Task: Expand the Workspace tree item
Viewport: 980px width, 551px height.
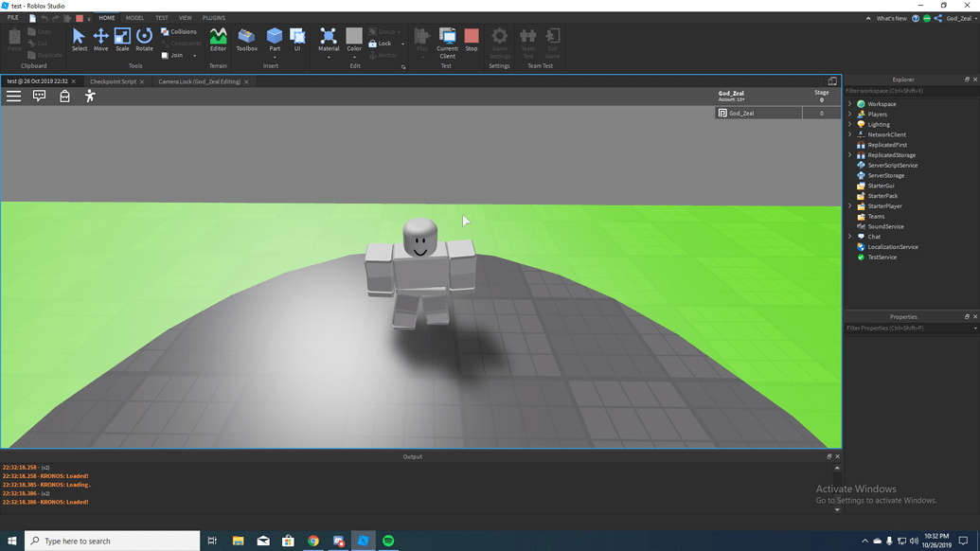Action: tap(849, 103)
